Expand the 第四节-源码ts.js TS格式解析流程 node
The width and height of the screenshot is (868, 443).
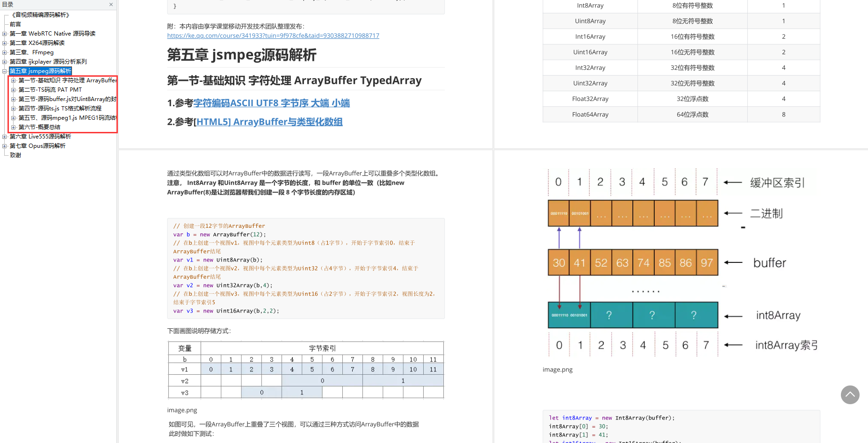point(14,109)
